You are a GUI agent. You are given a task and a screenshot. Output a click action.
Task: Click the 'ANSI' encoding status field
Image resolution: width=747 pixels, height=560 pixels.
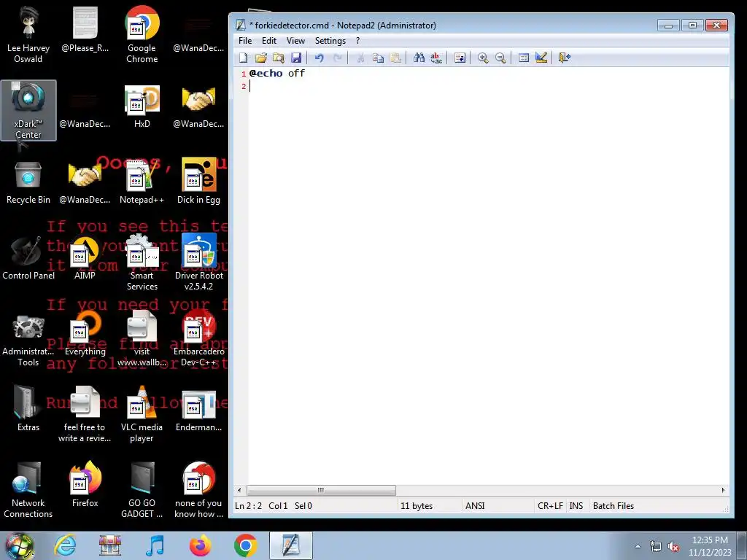point(475,506)
